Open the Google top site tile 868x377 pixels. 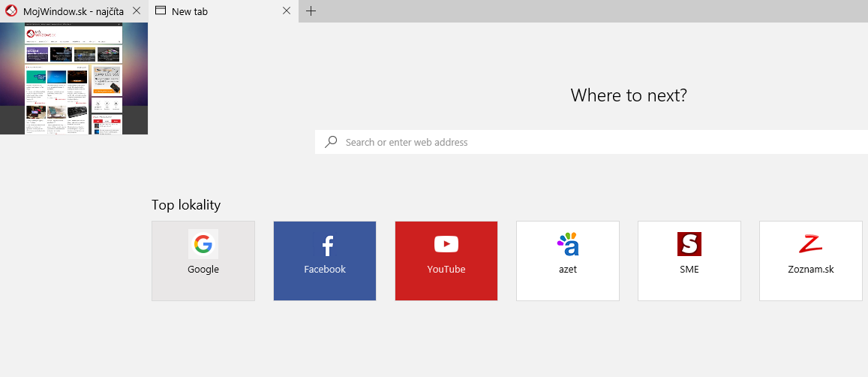click(x=203, y=261)
